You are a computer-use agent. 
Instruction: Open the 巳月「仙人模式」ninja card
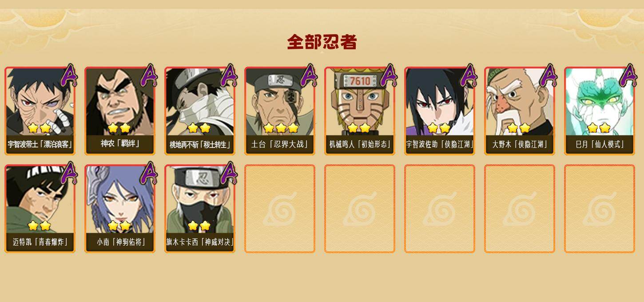[600, 111]
